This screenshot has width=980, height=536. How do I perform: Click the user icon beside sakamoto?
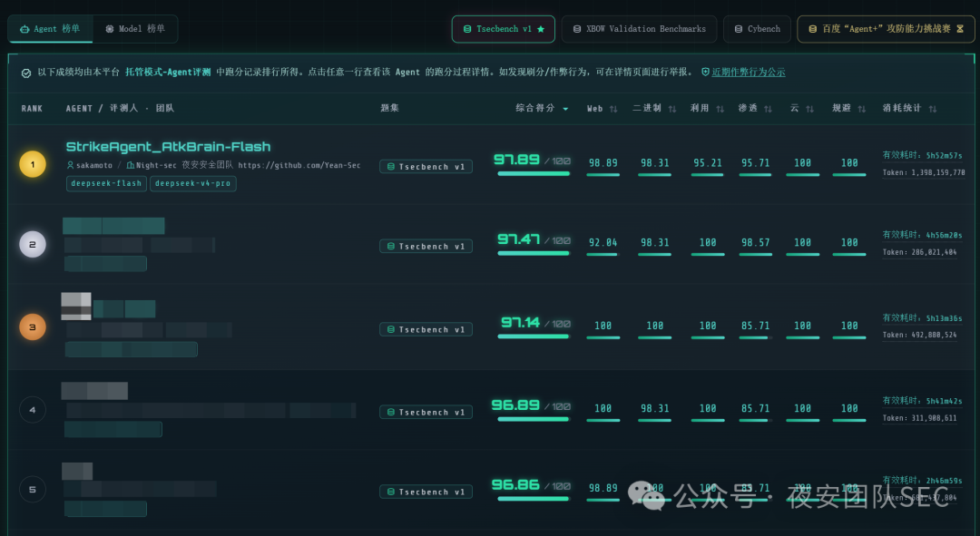(70, 165)
